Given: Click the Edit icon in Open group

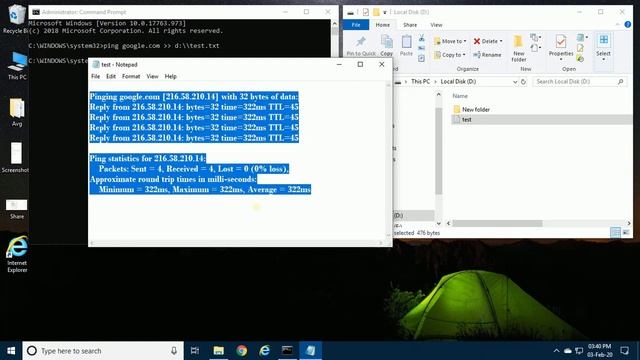Looking at the screenshot, I should 580,48.
